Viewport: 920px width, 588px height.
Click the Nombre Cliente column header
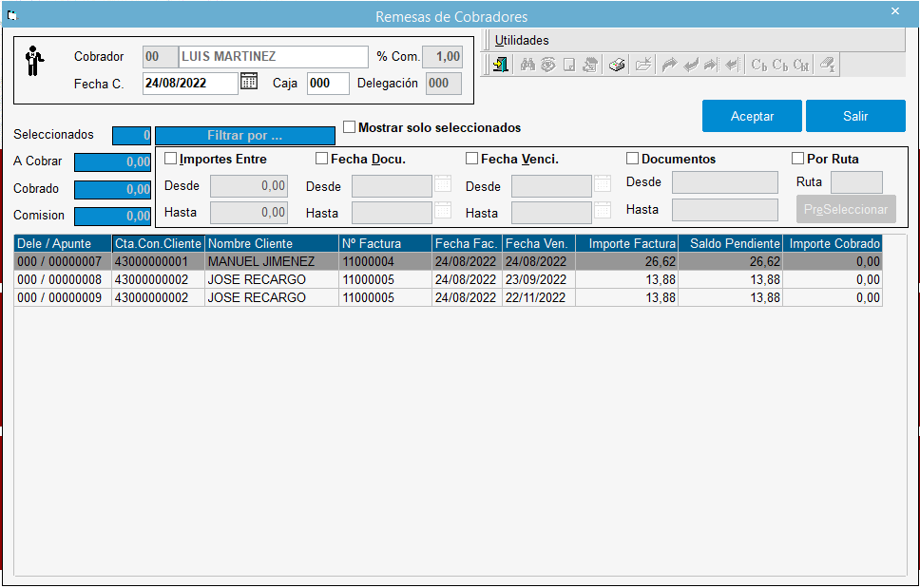(272, 243)
